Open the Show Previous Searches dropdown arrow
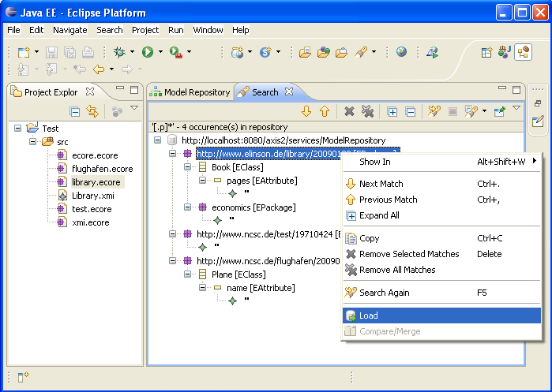 click(x=485, y=111)
